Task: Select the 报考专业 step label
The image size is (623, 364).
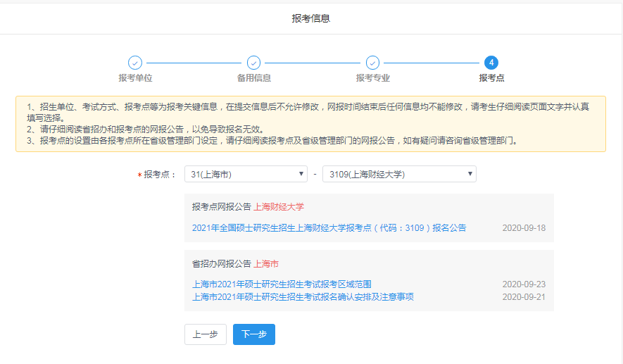Action: [373, 78]
